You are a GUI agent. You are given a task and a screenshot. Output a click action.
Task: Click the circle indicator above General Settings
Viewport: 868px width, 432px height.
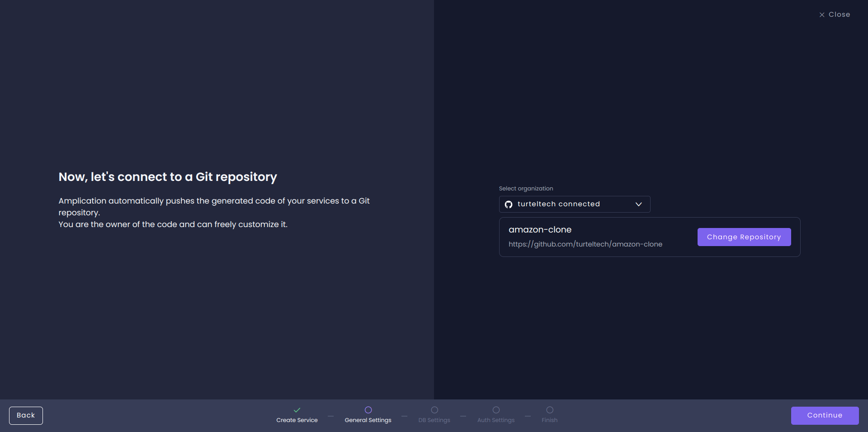pyautogui.click(x=368, y=410)
